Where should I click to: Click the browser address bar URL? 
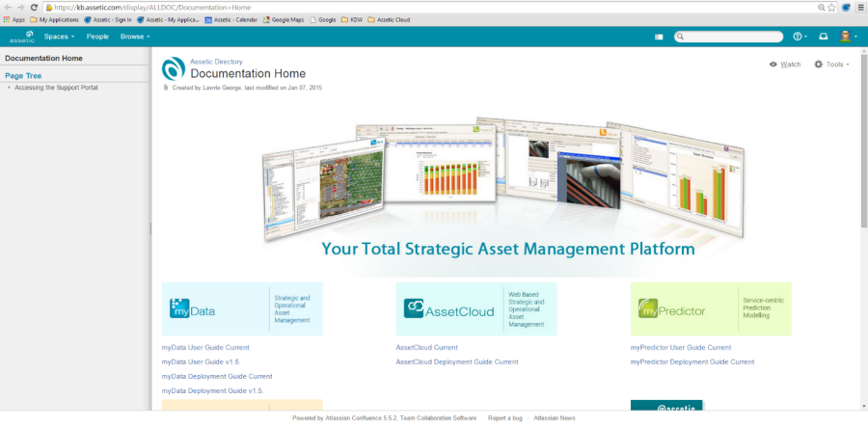tap(152, 8)
